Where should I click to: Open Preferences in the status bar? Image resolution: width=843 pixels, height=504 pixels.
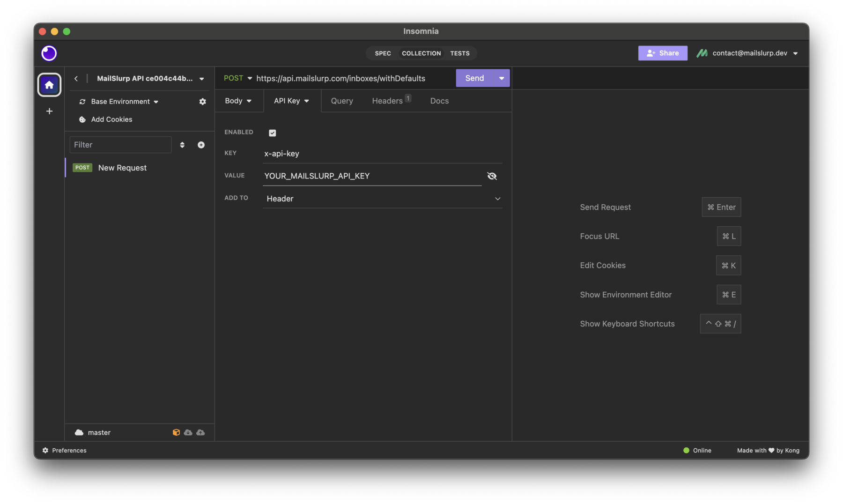click(65, 450)
